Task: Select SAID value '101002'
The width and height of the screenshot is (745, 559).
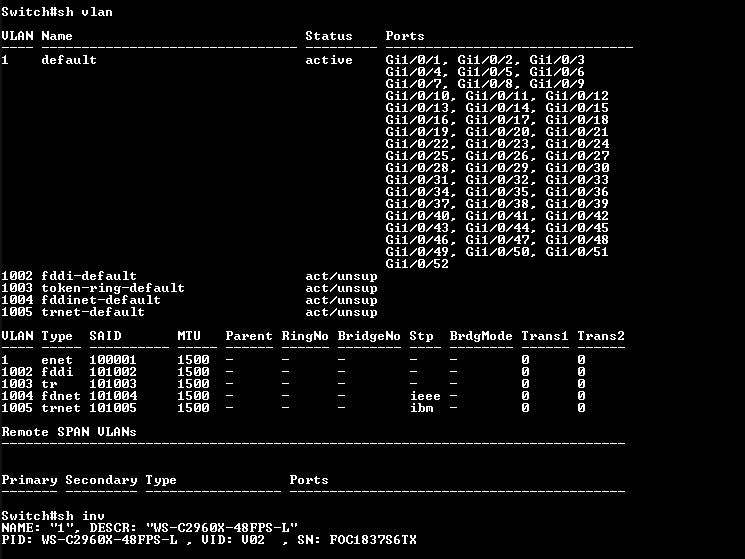Action: pos(113,372)
